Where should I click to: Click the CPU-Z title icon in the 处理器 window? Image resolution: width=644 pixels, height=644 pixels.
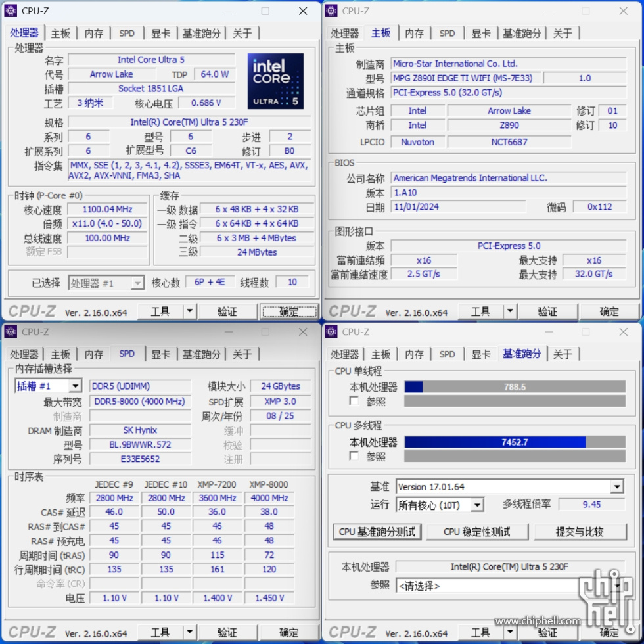[x=11, y=11]
